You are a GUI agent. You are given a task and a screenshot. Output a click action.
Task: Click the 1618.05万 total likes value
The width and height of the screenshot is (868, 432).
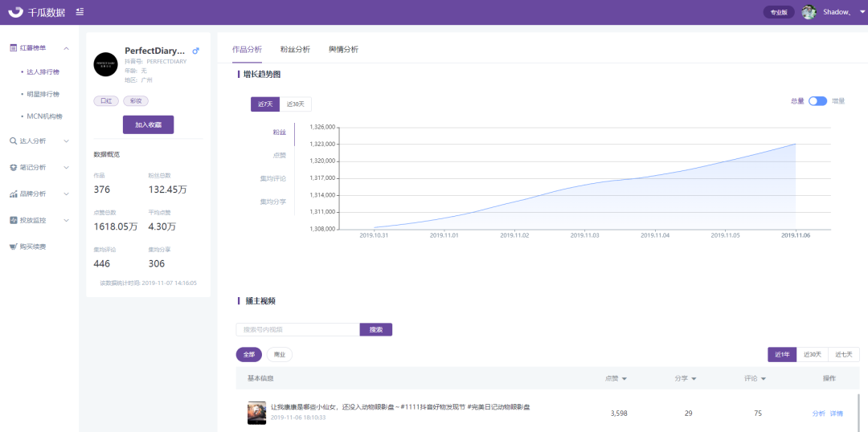coord(116,226)
